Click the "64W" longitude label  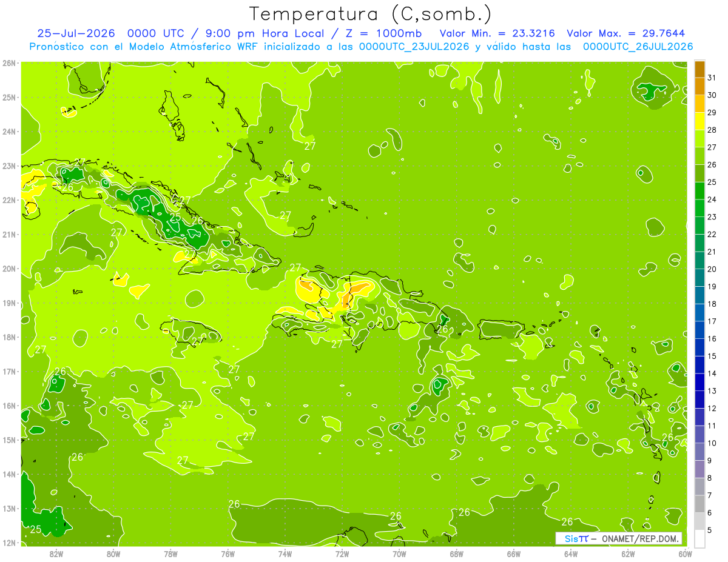pyautogui.click(x=571, y=554)
